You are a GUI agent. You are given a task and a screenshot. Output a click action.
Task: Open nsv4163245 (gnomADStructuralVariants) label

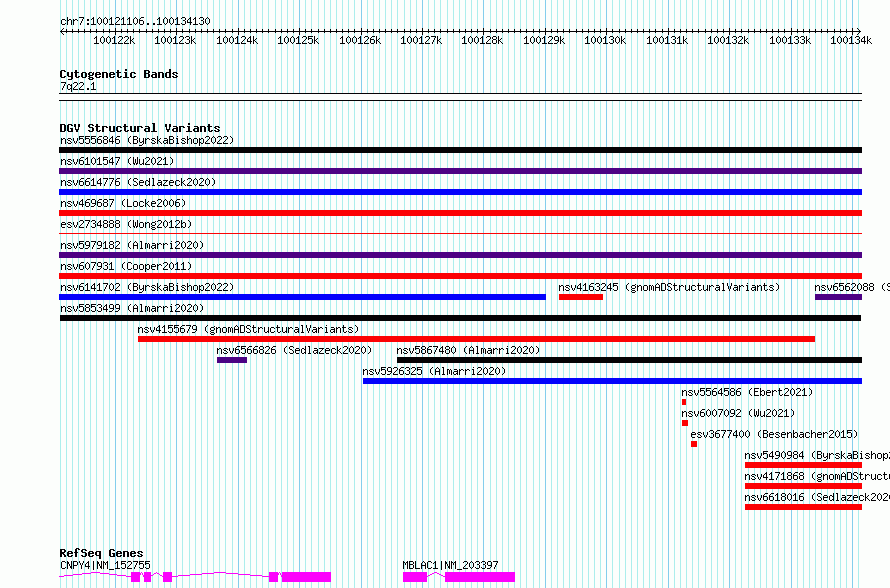[669, 287]
